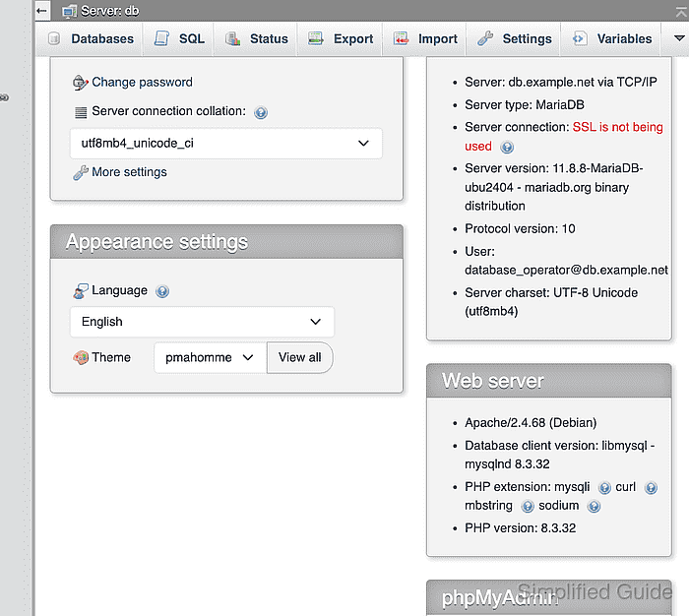The height and width of the screenshot is (616, 689).
Task: Click the back arrow beside Server: db
Action: (x=42, y=11)
